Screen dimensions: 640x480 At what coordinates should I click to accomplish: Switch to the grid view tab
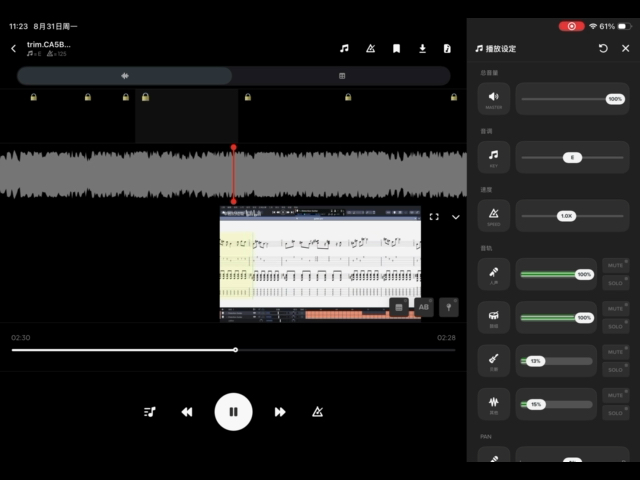(x=342, y=76)
